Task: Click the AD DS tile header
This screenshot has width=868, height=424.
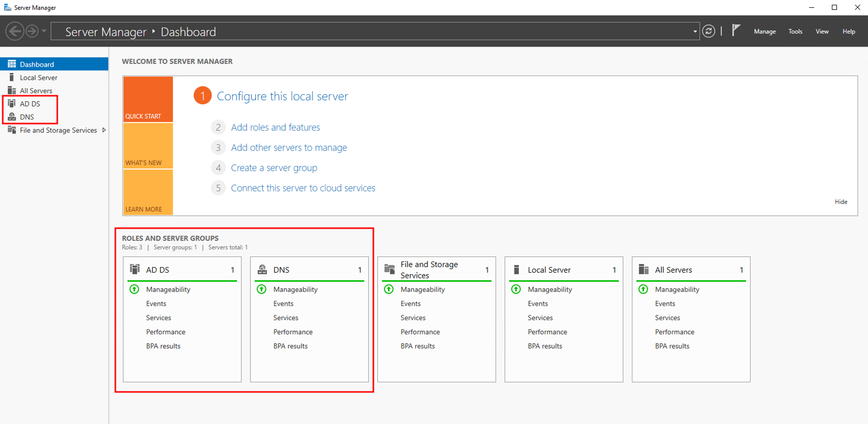Action: click(158, 270)
